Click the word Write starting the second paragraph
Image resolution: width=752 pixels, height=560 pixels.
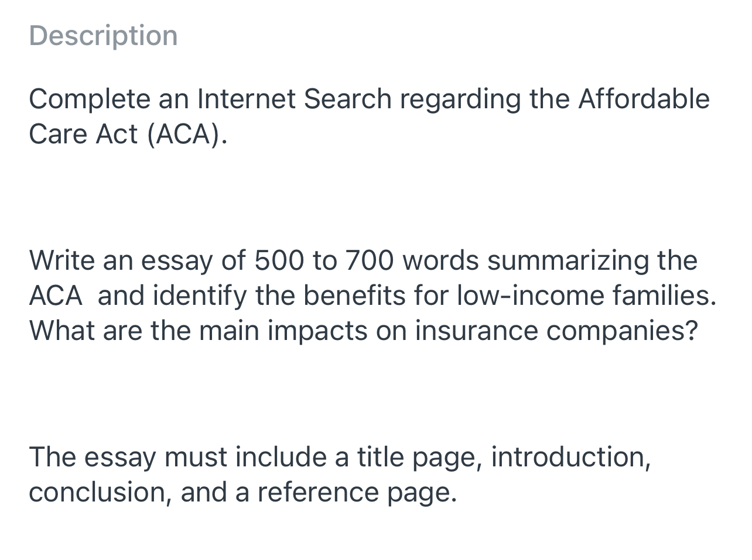click(61, 260)
